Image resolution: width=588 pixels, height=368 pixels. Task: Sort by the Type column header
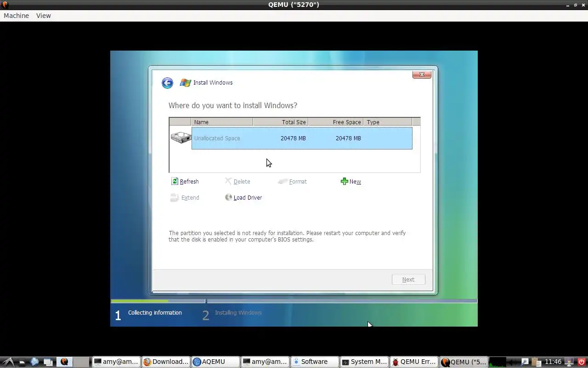388,122
